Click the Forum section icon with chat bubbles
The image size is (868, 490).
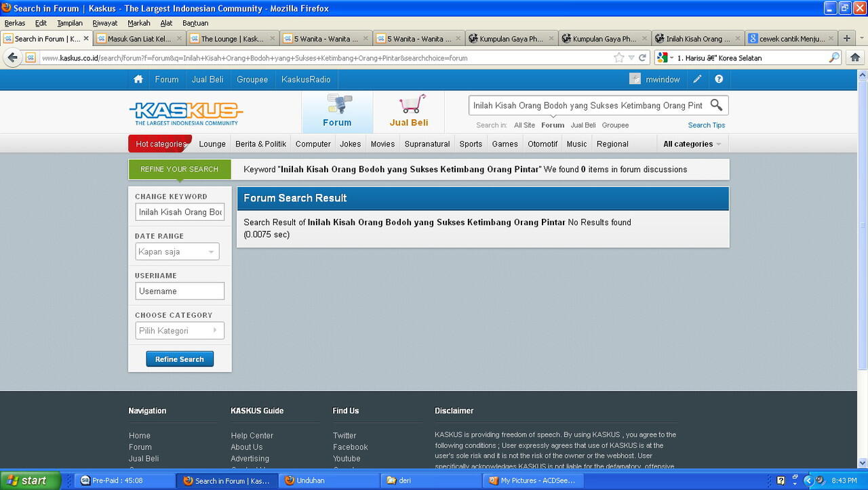338,104
